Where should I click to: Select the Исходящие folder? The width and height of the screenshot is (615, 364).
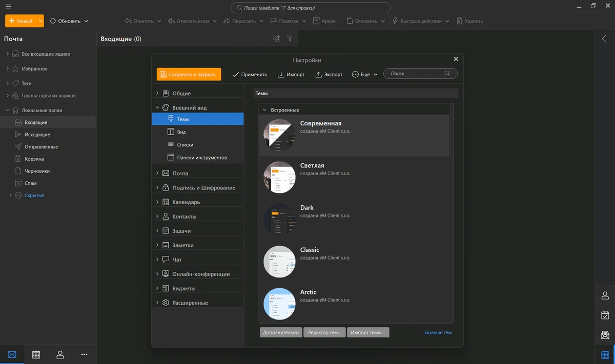(48, 135)
